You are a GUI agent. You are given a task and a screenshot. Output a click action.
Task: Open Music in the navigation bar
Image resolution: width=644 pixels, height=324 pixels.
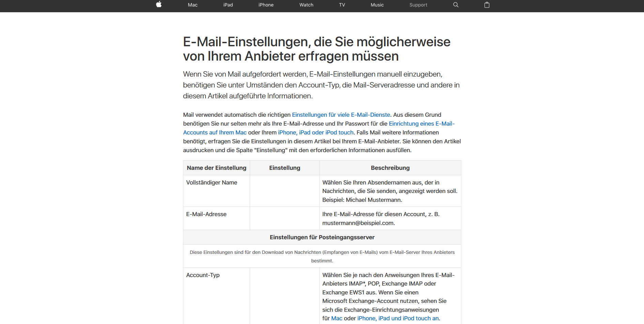point(377,5)
